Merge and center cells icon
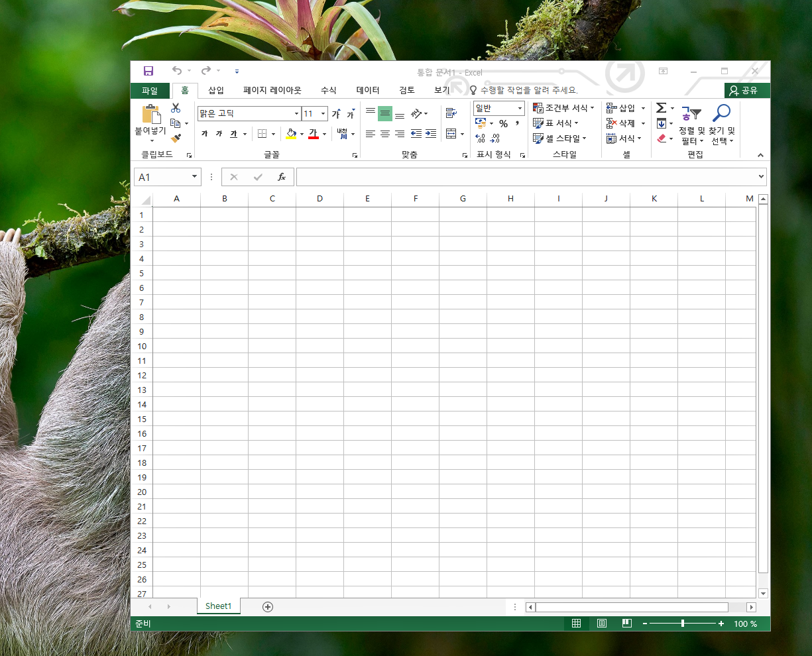 [x=451, y=134]
